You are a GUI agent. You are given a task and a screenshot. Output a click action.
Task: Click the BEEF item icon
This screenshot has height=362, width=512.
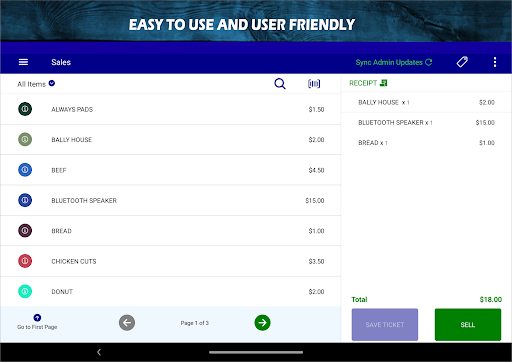(25, 170)
